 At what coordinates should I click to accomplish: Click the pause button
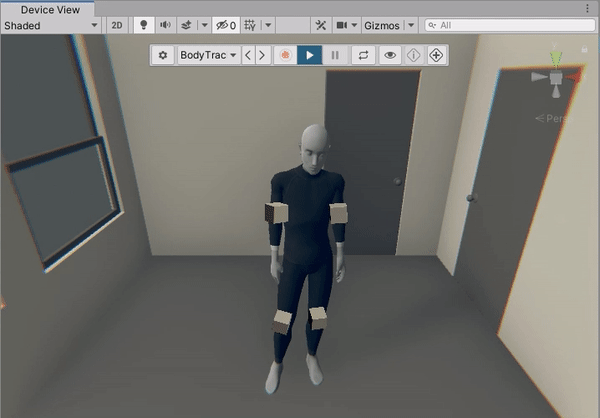335,55
